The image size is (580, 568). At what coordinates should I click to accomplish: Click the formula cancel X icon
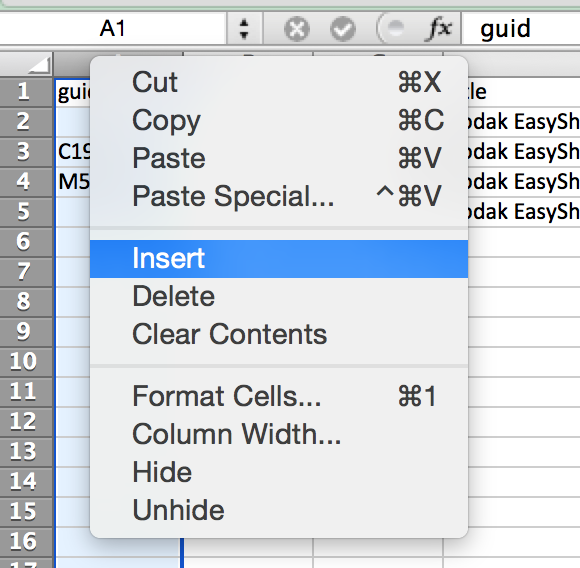point(297,28)
